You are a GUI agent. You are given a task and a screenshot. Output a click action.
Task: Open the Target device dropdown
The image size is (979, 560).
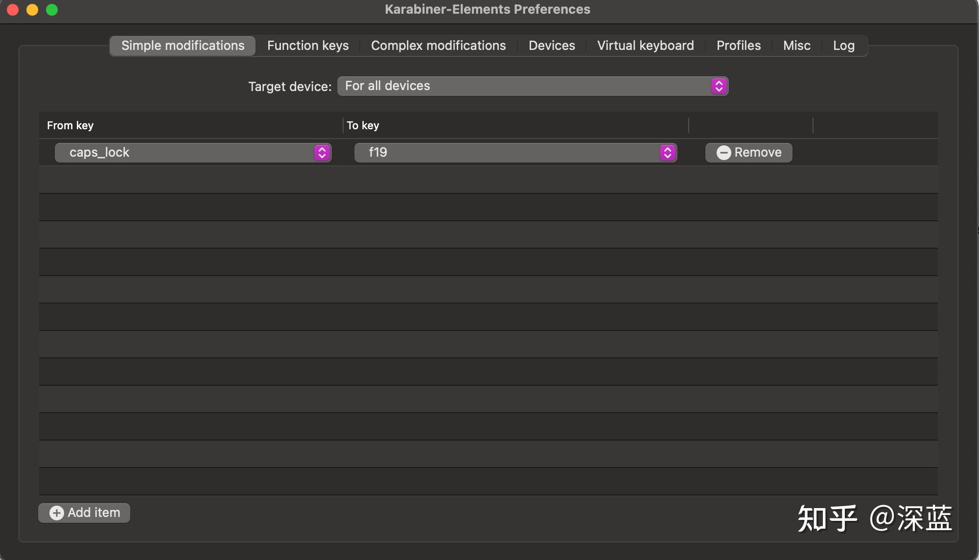[533, 86]
